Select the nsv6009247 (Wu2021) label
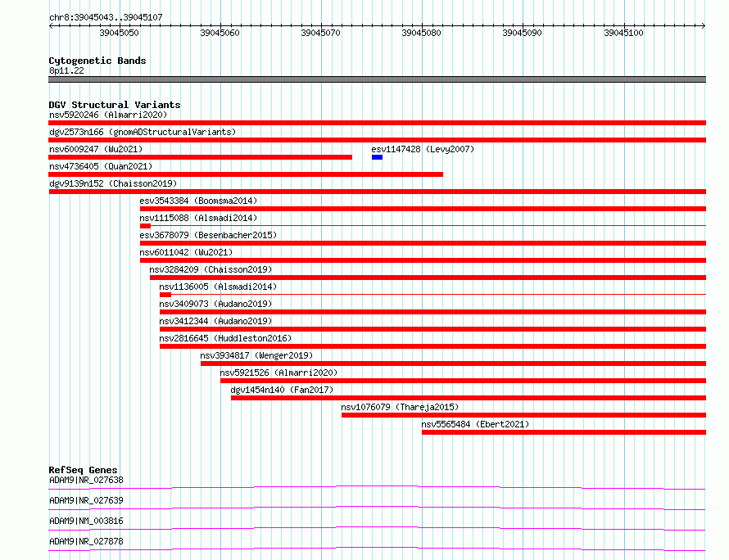729x560 pixels. point(96,149)
